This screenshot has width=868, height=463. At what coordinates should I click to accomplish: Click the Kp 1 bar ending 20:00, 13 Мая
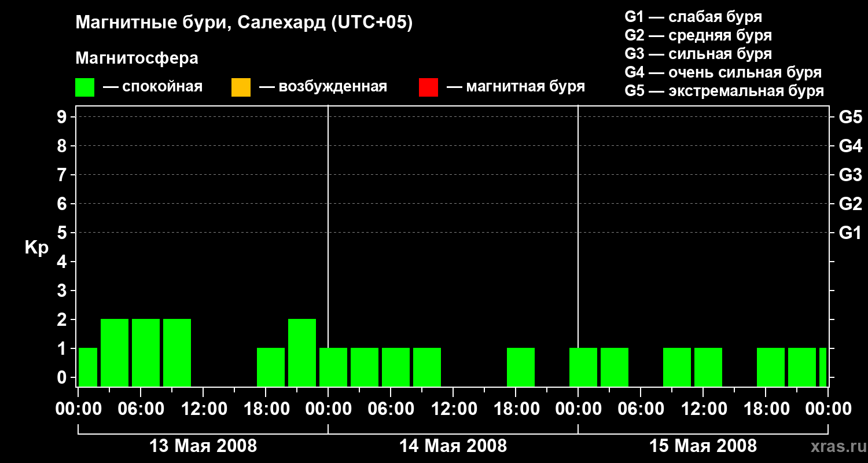(x=271, y=367)
